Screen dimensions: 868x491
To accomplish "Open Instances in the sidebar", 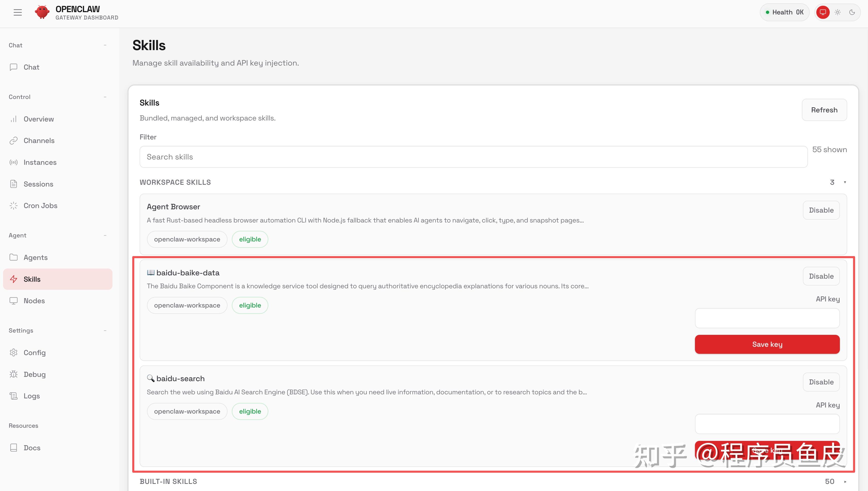I will coord(40,162).
